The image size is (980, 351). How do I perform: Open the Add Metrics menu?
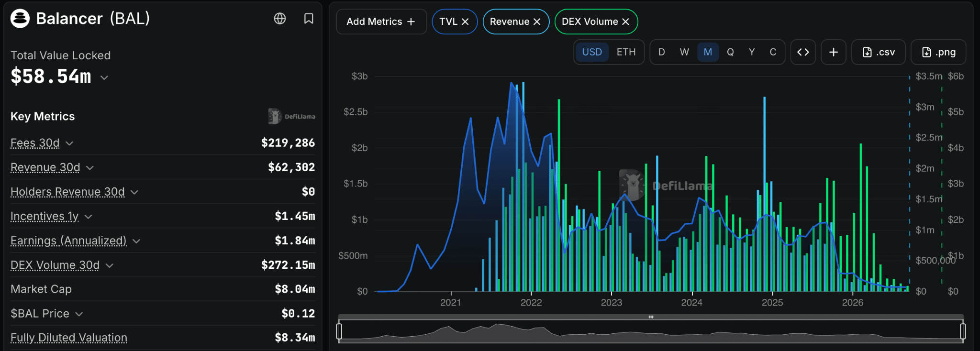tap(381, 22)
